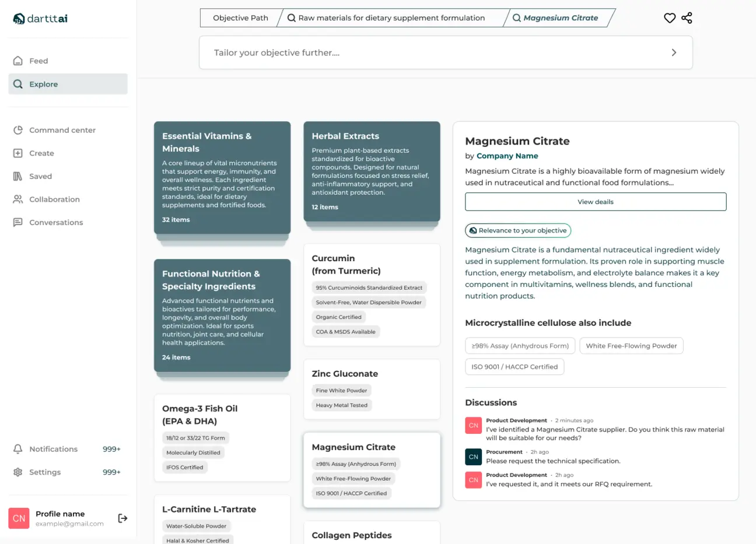Click the share icon
Screen dimensions: 756x544
[687, 18]
